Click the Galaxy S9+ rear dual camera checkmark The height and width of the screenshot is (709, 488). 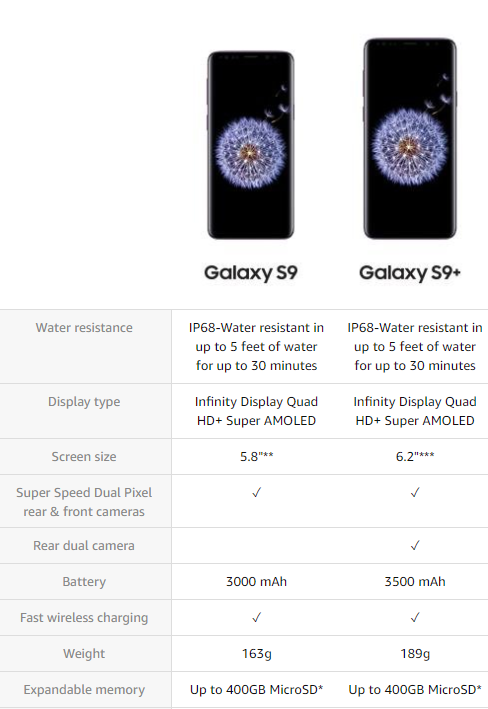tap(415, 545)
